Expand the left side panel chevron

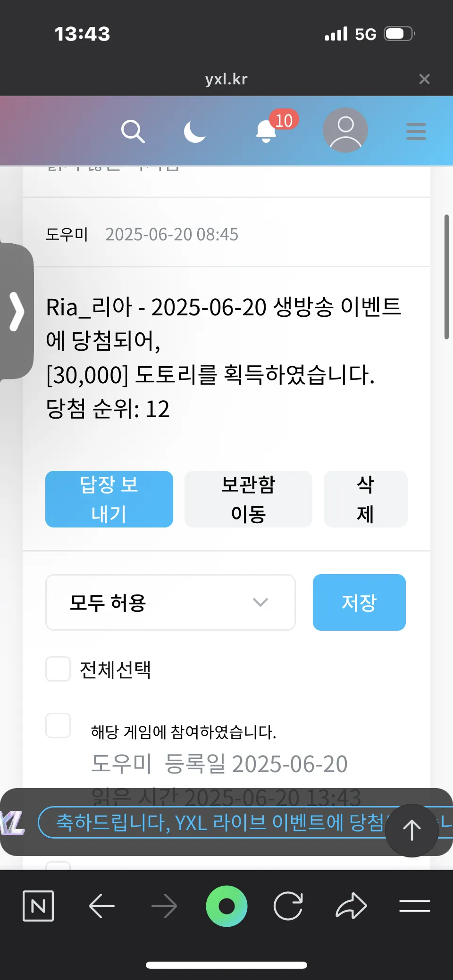point(17,312)
